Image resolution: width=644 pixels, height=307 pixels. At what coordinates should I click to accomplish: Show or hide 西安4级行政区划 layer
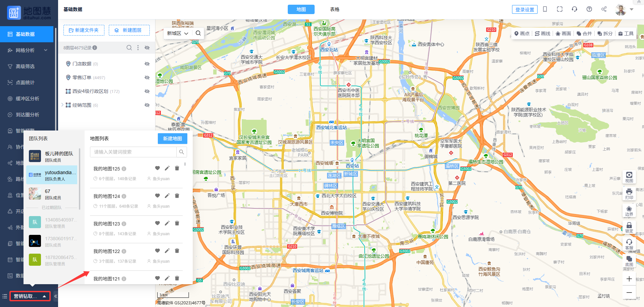pyautogui.click(x=147, y=91)
